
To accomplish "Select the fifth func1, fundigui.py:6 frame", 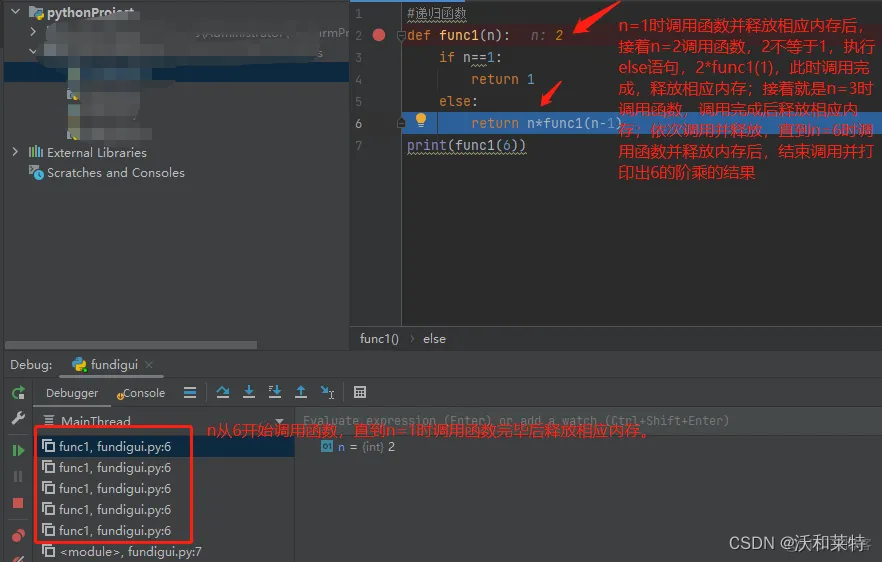I will pos(164,530).
